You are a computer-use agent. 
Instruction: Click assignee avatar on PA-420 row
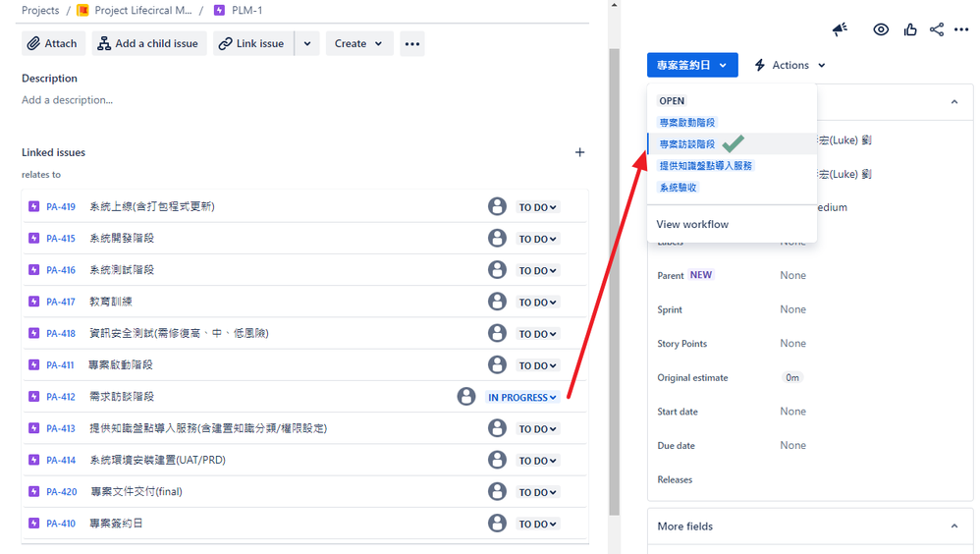coord(497,491)
